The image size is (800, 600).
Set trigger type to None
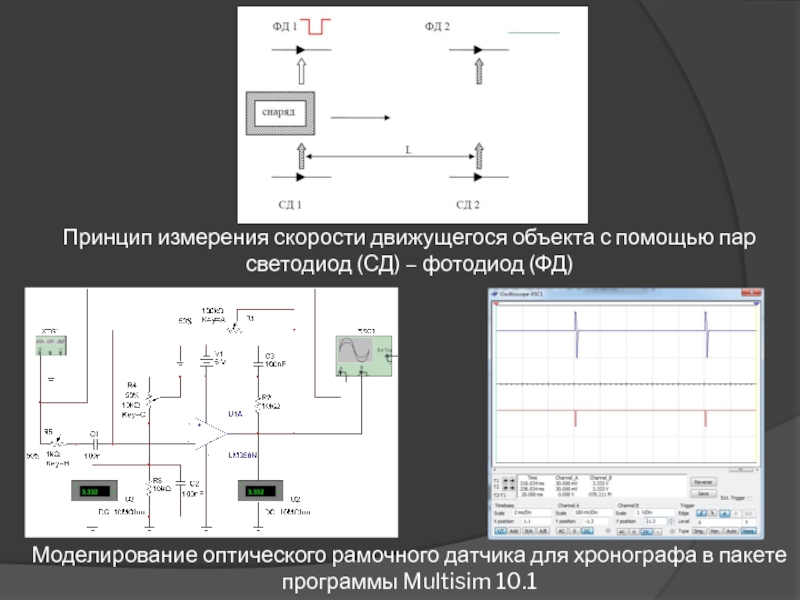[x=748, y=531]
